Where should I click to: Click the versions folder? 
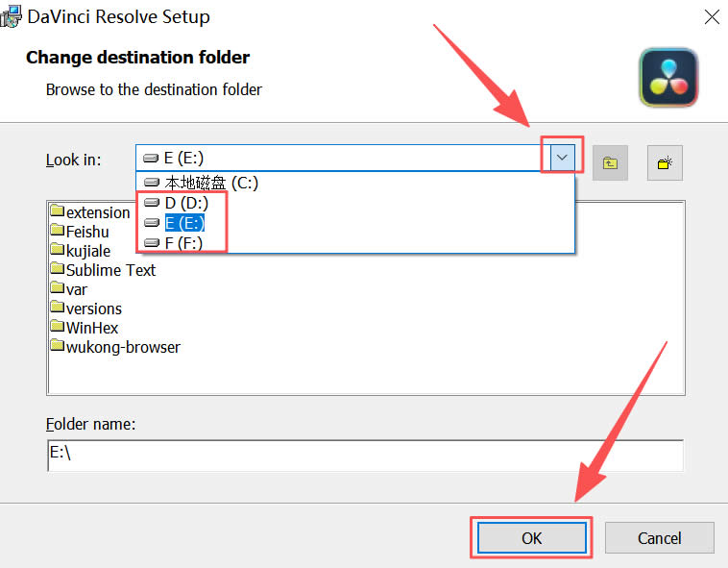[93, 309]
